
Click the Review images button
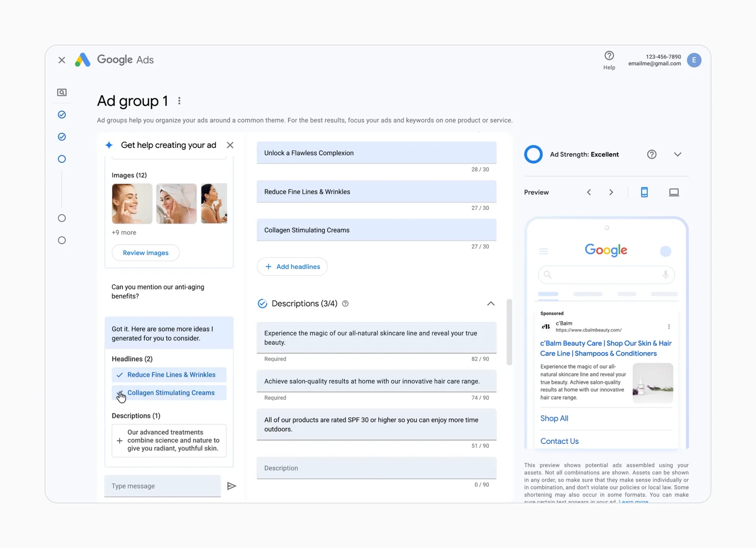point(145,253)
